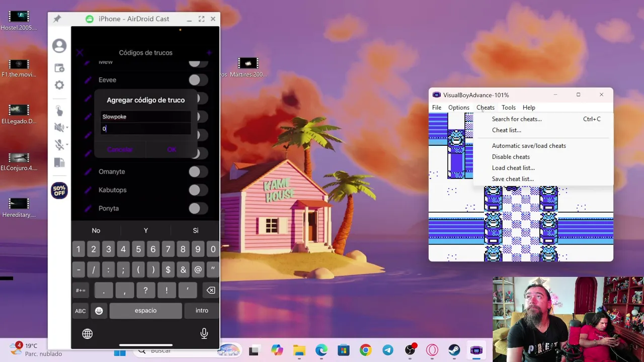Tap the edit pencil beside Omanyte
644x362 pixels.
[87, 171]
